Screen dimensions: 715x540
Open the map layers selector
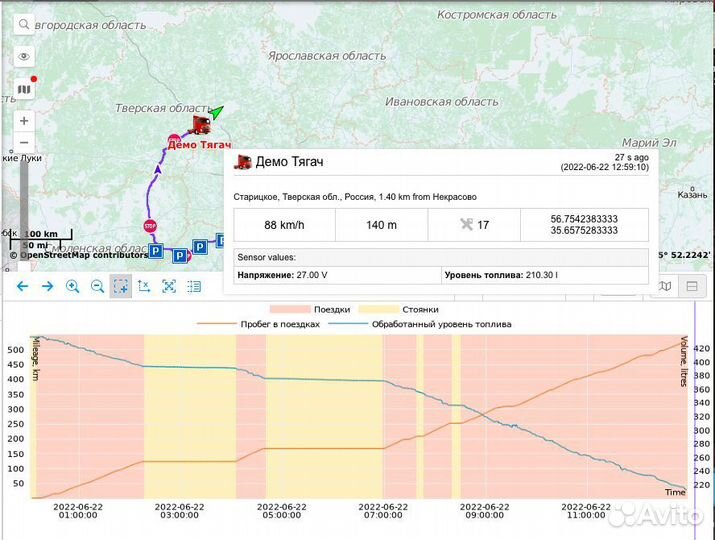[24, 90]
